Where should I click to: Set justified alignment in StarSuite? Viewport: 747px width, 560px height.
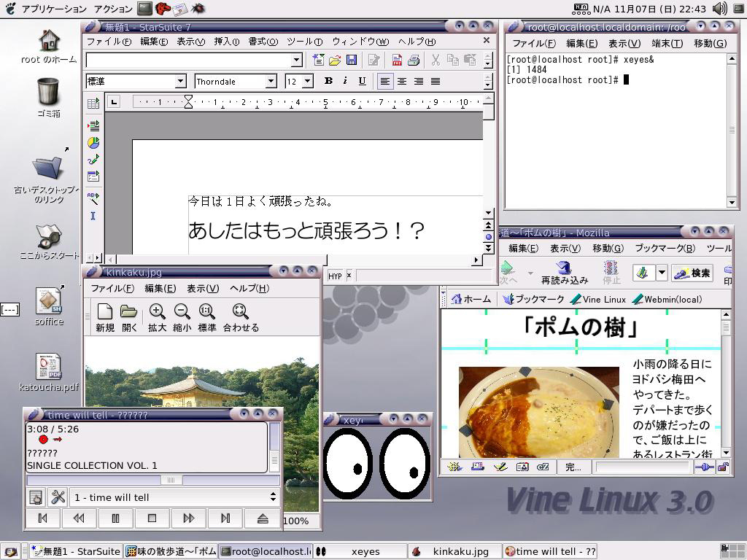[x=436, y=82]
